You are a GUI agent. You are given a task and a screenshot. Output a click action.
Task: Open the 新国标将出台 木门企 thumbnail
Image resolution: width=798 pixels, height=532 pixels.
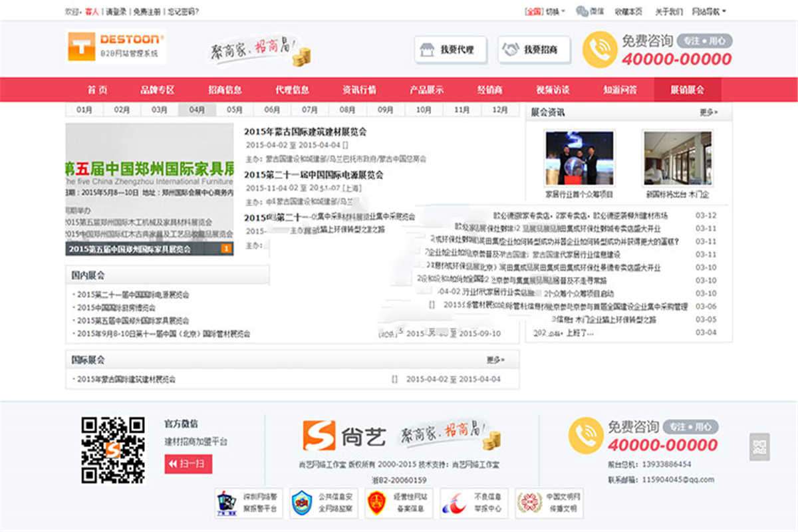pyautogui.click(x=677, y=159)
